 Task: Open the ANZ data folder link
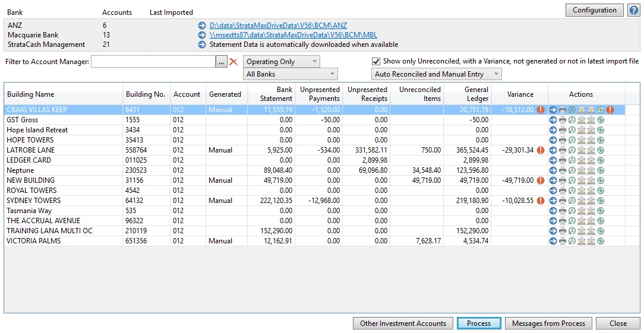tap(278, 26)
